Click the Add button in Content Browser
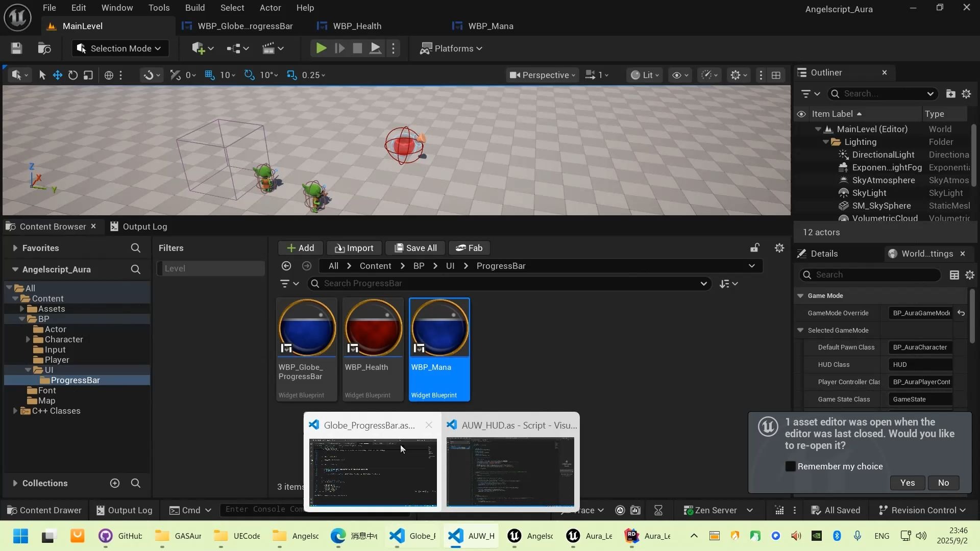This screenshot has height=551, width=980. click(x=300, y=248)
